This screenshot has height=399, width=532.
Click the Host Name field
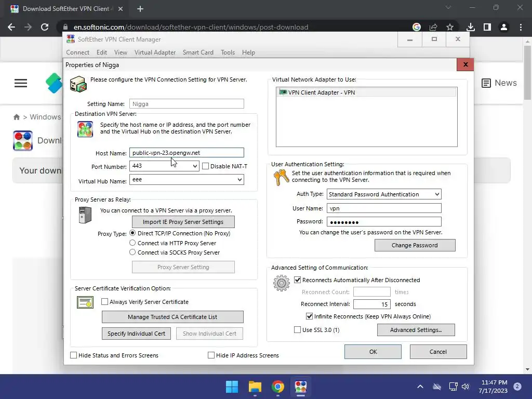click(x=187, y=153)
